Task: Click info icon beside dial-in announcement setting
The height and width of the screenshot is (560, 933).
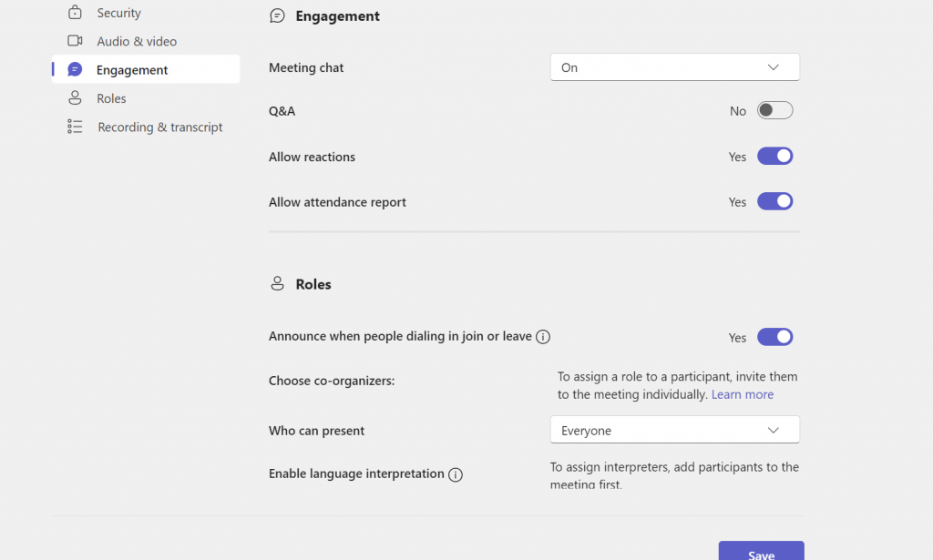Action: tap(543, 337)
